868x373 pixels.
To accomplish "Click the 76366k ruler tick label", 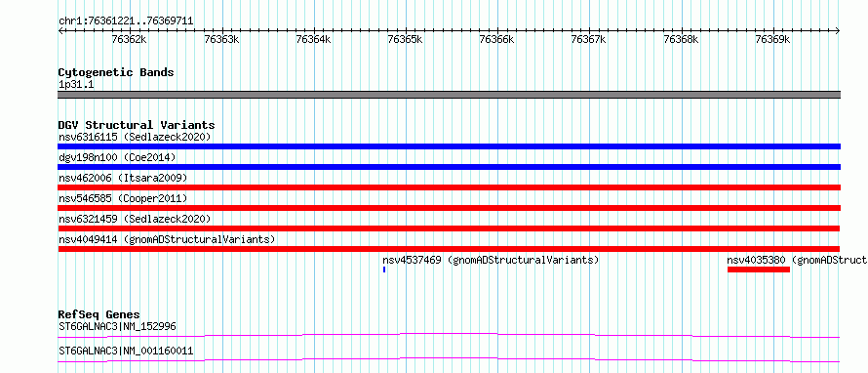I will [496, 39].
